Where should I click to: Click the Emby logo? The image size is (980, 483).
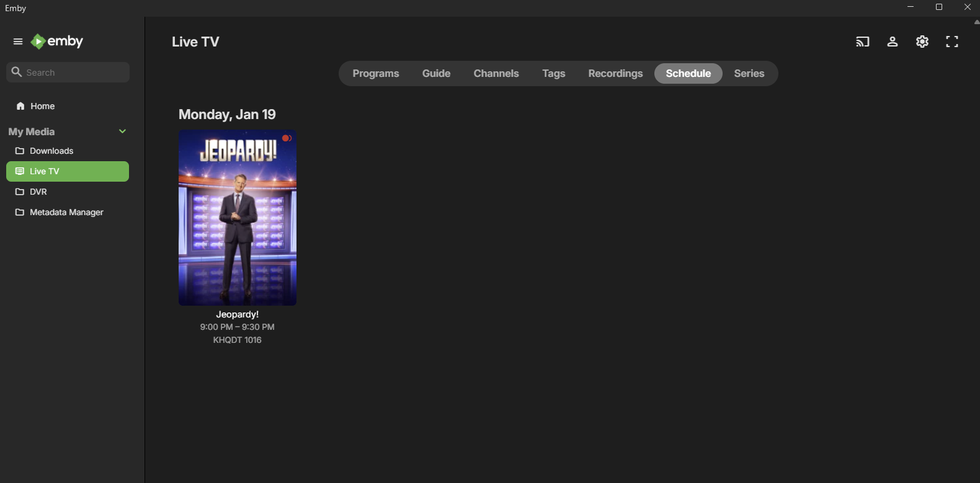[x=57, y=42]
